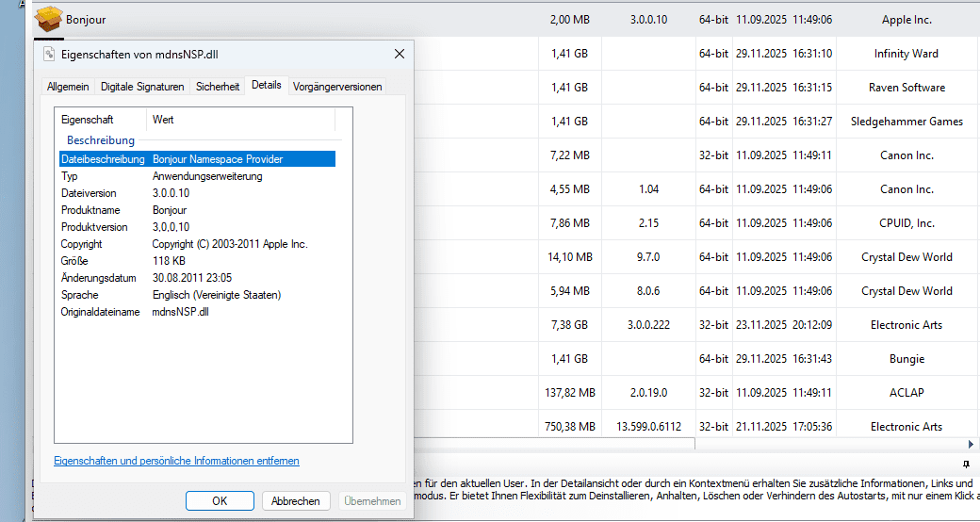980x522 pixels.
Task: Select the Produktname row showing Bonjour
Action: (x=198, y=210)
